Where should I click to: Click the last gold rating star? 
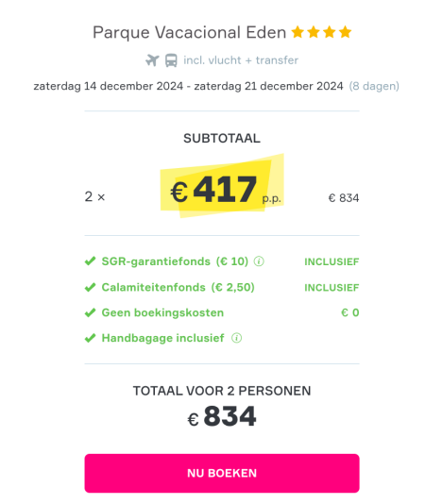pos(346,32)
